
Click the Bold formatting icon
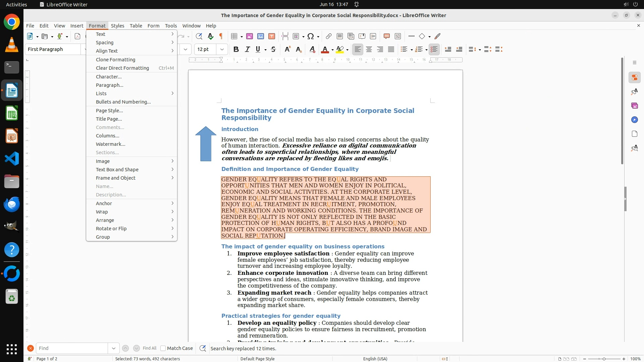236,49
